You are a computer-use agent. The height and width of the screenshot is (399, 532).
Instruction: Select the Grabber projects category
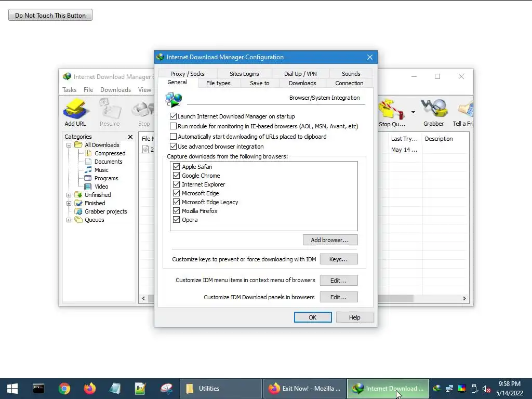point(105,211)
